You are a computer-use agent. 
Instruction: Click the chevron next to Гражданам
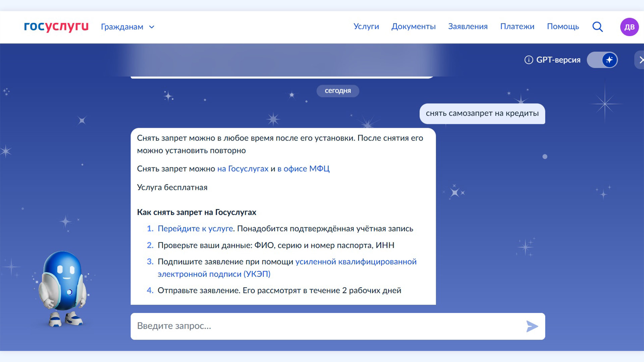pos(152,27)
